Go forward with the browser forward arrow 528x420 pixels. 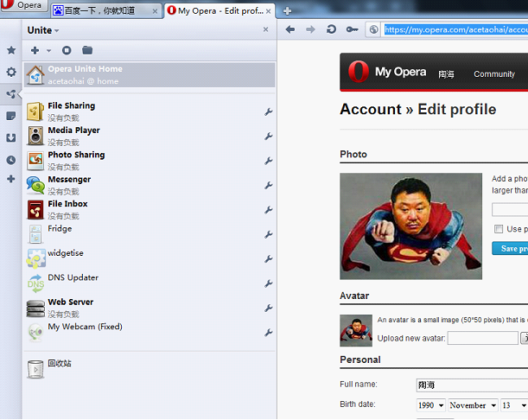click(310, 29)
